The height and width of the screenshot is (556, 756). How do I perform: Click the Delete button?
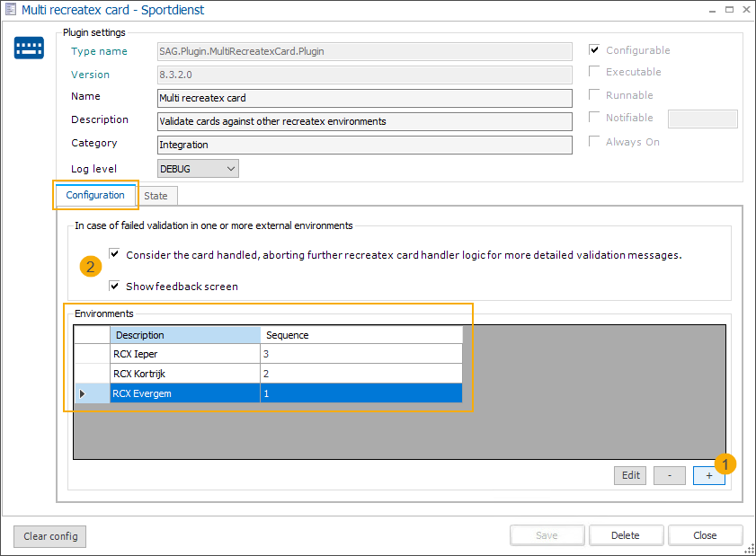626,535
